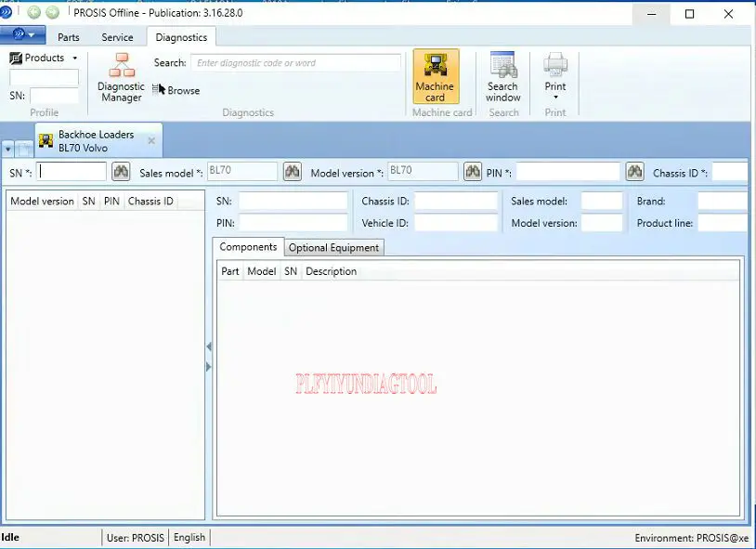The image size is (756, 549).
Task: Click the details Chassis ID field
Action: click(456, 201)
